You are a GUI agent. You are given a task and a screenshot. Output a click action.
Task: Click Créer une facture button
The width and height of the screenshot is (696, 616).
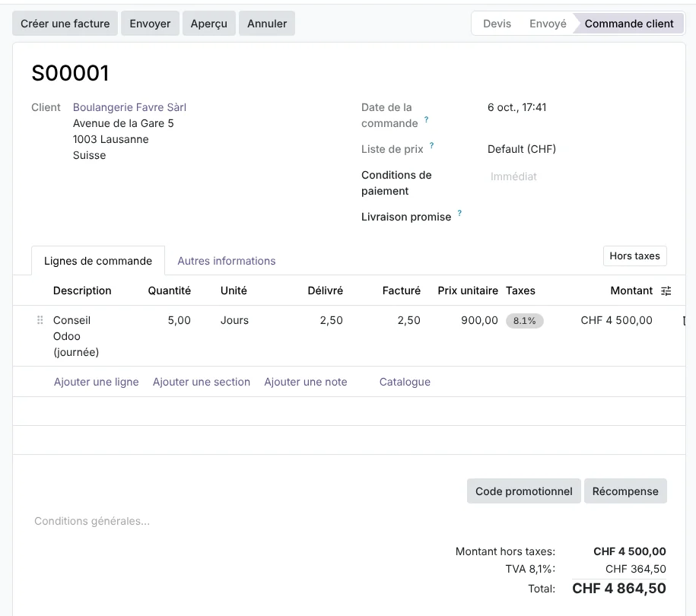click(x=65, y=24)
